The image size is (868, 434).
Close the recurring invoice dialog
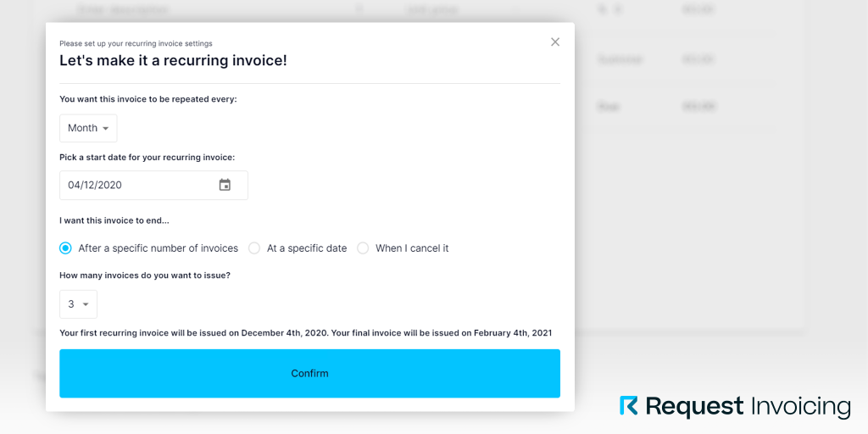point(555,42)
